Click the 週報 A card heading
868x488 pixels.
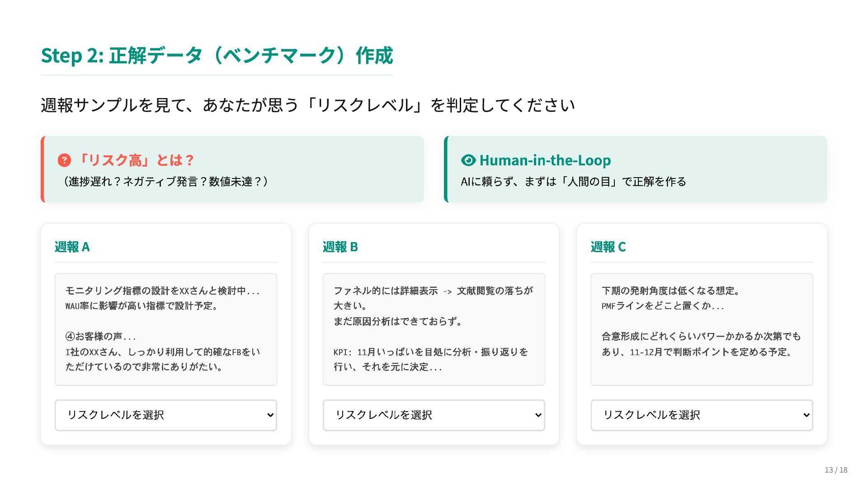[x=72, y=247]
